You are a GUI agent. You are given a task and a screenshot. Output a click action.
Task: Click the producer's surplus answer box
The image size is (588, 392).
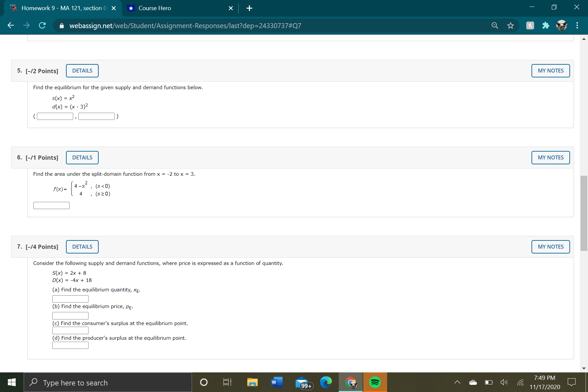(x=70, y=345)
